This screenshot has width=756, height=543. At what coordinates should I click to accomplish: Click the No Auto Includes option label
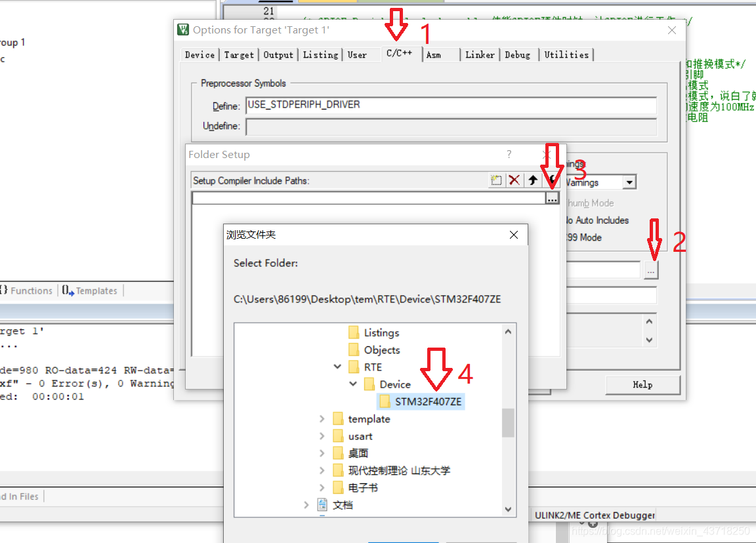pos(598,220)
